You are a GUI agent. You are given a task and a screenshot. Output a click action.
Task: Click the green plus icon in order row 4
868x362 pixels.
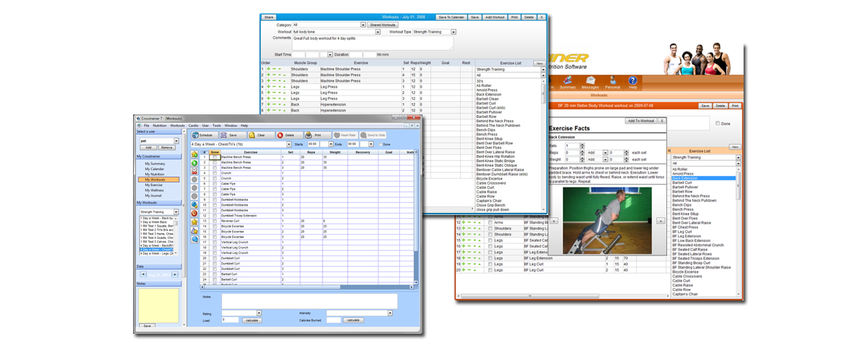click(x=268, y=86)
